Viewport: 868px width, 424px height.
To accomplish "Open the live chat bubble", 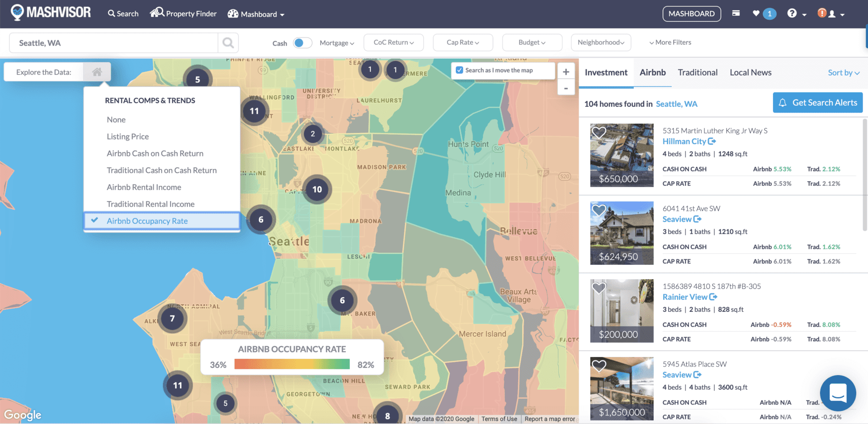I will (x=838, y=393).
